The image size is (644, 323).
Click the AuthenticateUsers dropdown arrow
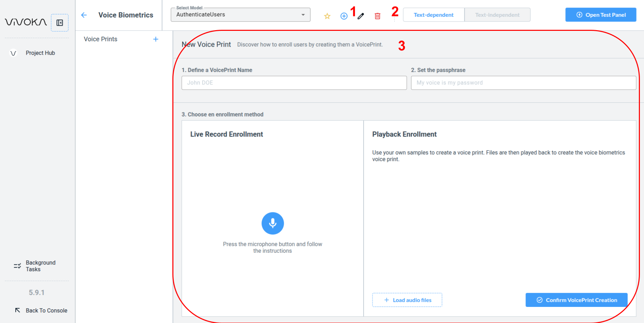point(303,15)
